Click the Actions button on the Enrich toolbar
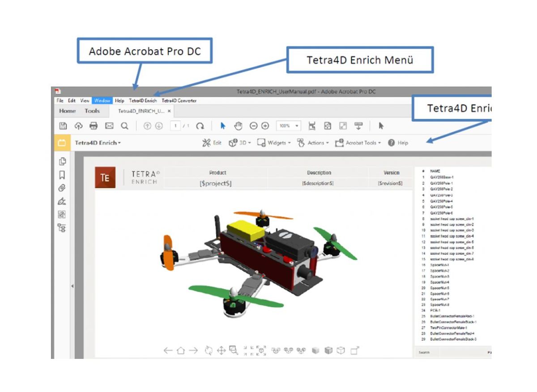 tap(317, 142)
